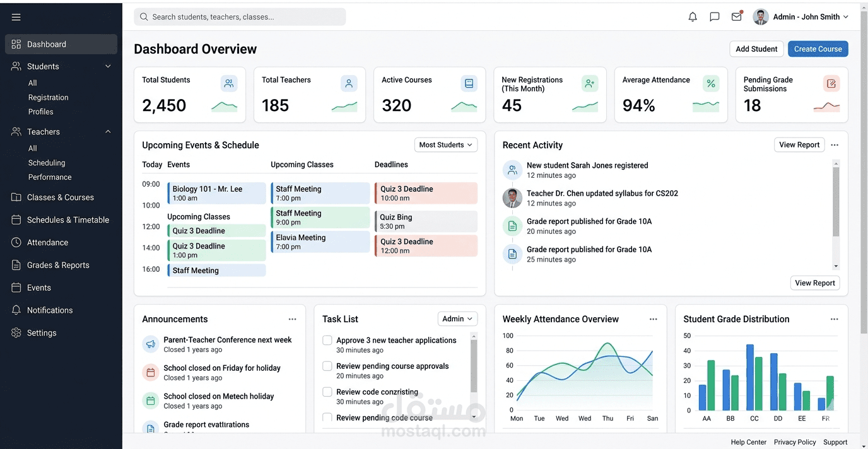Image resolution: width=868 pixels, height=449 pixels.
Task: Click the Average Attendance percent icon
Action: click(711, 83)
